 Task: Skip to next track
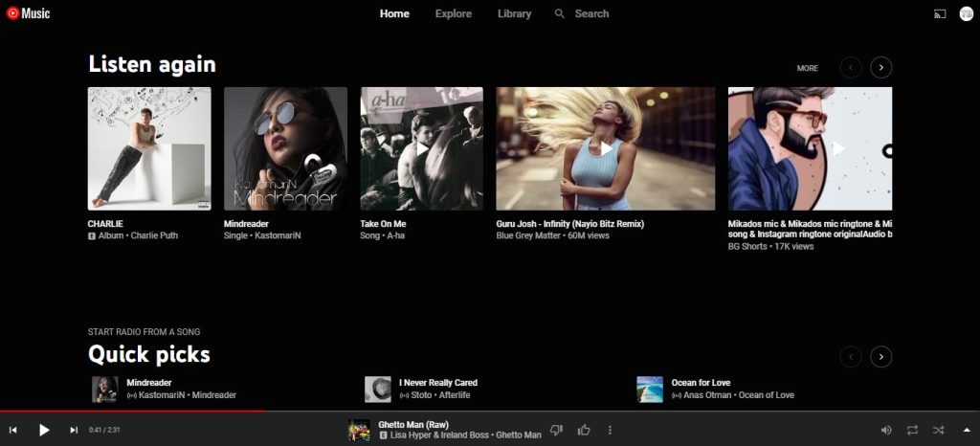[x=74, y=430]
